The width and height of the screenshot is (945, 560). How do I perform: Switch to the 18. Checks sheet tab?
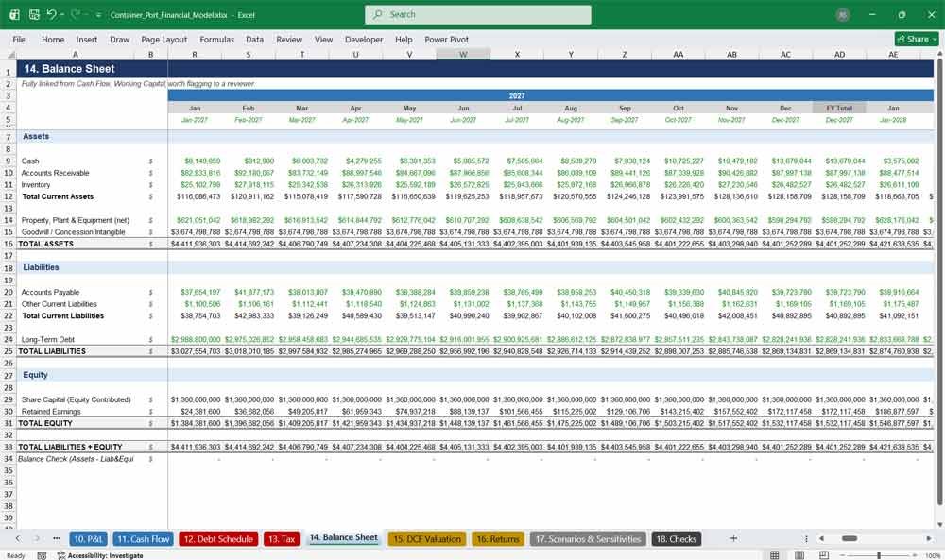pyautogui.click(x=676, y=539)
